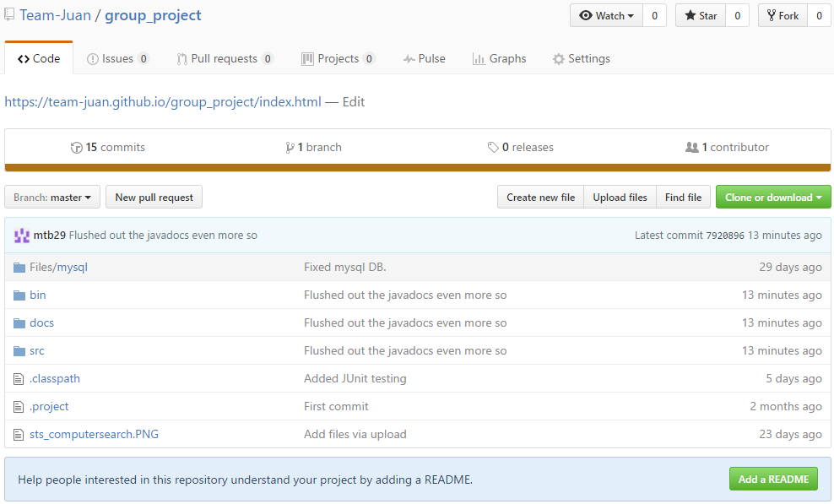The height and width of the screenshot is (504, 834).
Task: Click mtb29's avatar identicon
Action: coord(22,236)
